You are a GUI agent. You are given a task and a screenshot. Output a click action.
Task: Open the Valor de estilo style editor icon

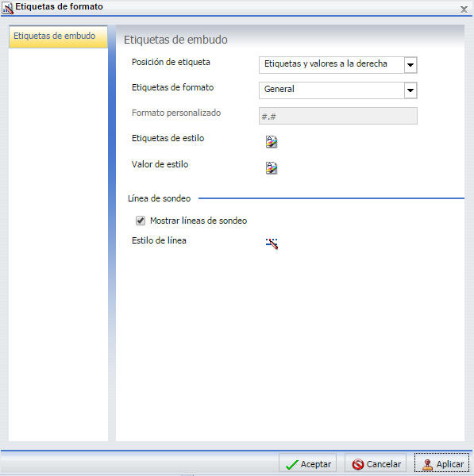point(272,168)
